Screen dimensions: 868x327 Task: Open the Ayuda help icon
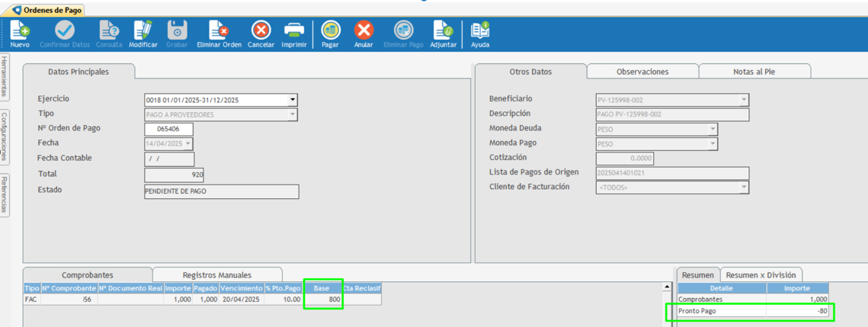(480, 30)
